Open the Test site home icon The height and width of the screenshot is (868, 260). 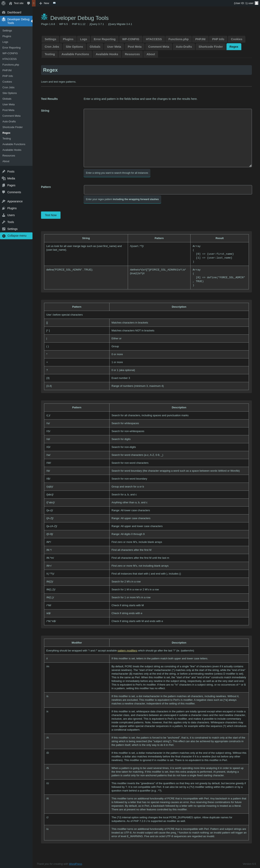[x=10, y=3]
